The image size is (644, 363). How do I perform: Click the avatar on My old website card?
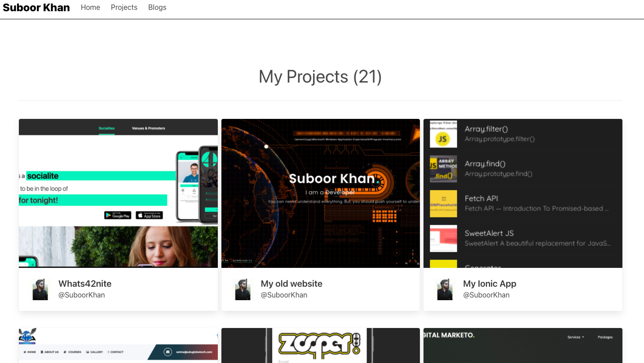pyautogui.click(x=243, y=289)
